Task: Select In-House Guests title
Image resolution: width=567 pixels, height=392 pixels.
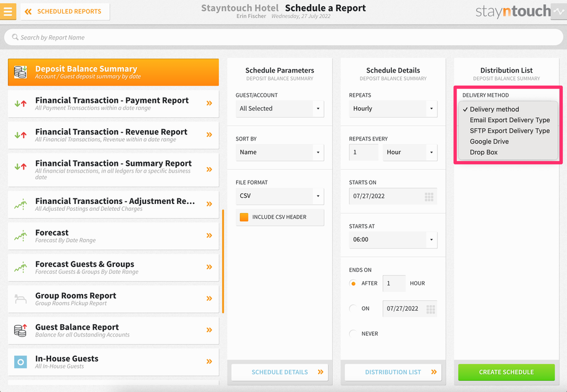Action: (67, 358)
